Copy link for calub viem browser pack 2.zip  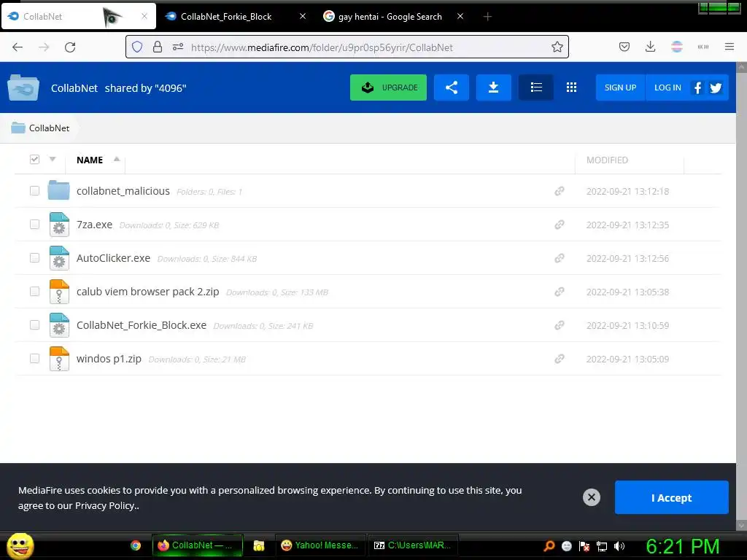[x=560, y=292]
